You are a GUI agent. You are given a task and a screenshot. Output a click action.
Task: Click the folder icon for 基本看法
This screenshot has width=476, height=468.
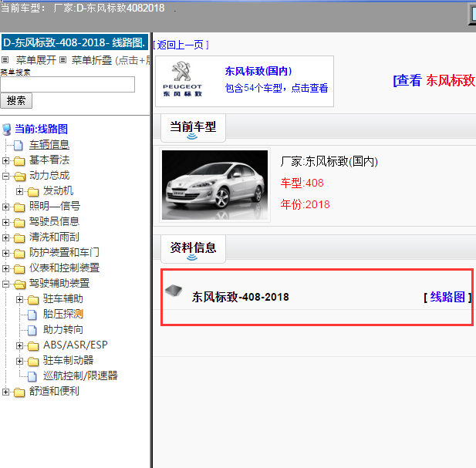coord(19,160)
